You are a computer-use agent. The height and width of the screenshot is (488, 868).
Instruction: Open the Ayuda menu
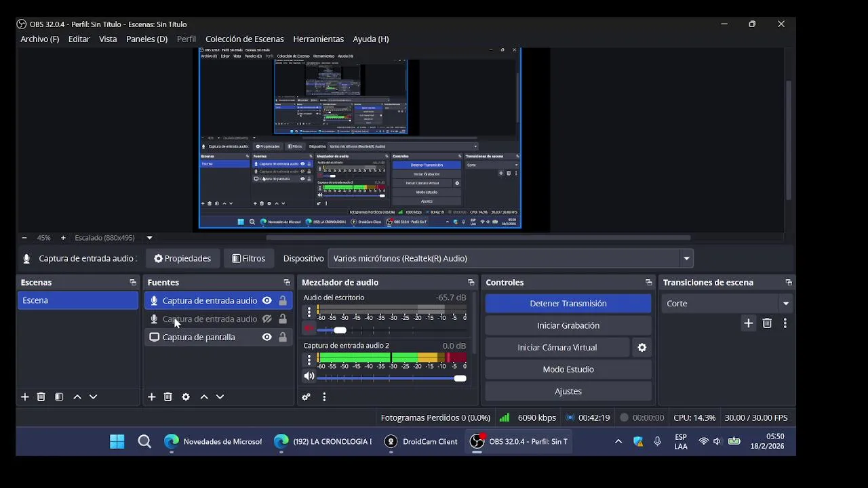(x=371, y=39)
